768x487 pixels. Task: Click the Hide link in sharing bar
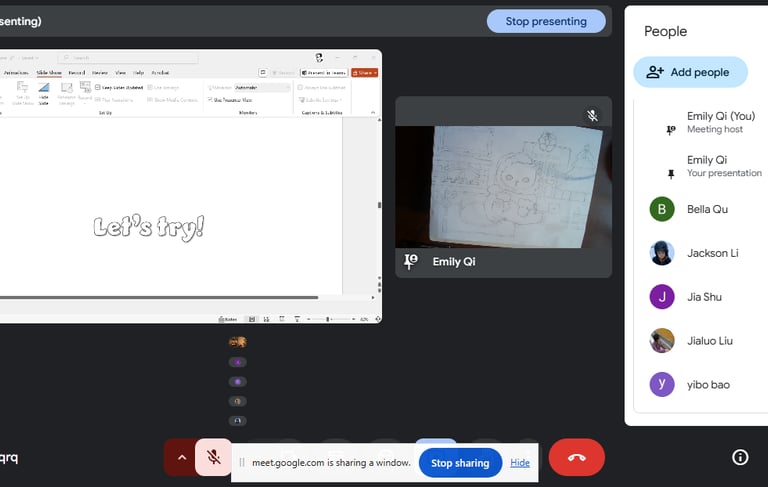[520, 463]
